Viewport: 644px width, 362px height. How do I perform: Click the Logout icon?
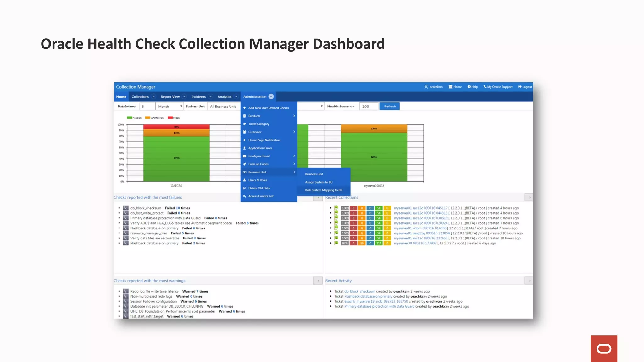pos(520,87)
